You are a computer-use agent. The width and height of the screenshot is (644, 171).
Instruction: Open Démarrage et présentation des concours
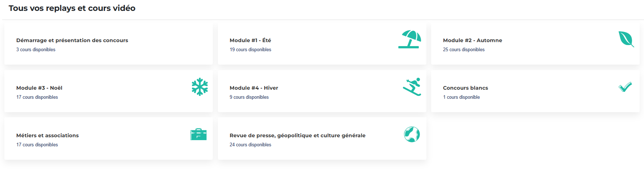pyautogui.click(x=72, y=40)
